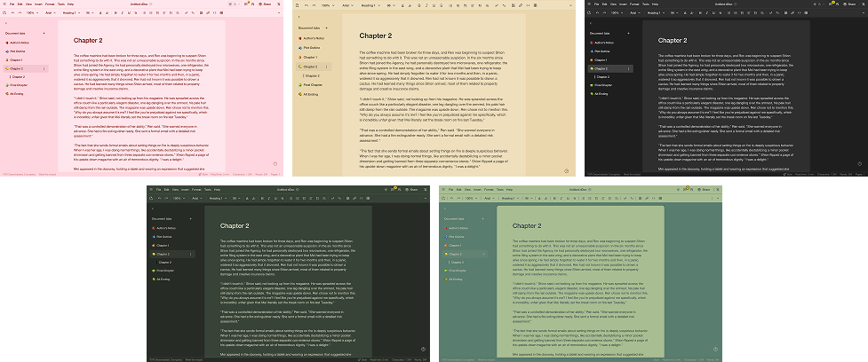Viewport: 868px width, 362px height.
Task: Open Help menu in sage green window
Action: [x=509, y=189]
